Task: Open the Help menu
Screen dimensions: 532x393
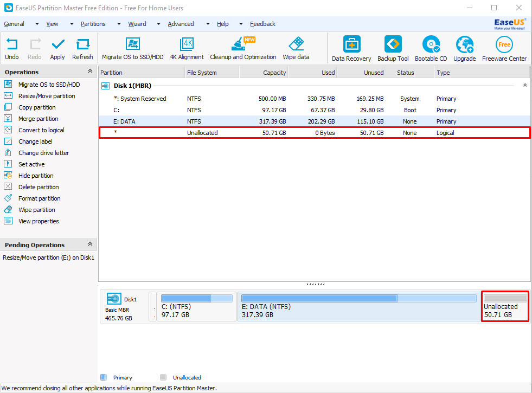Action: coord(222,24)
